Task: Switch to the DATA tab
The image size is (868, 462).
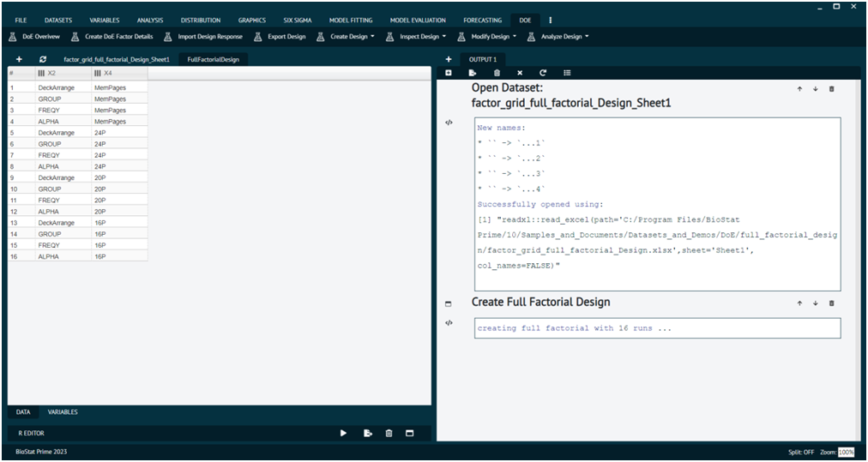Action: point(22,412)
